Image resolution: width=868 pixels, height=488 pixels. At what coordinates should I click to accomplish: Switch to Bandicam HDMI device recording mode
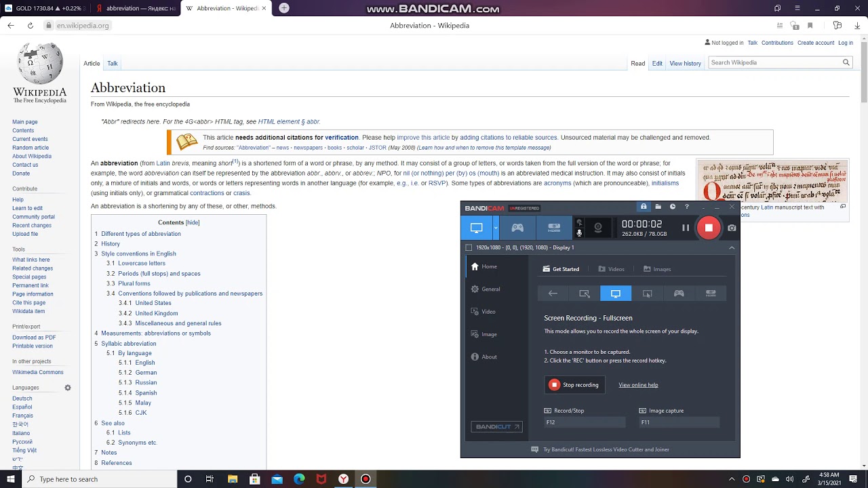[x=554, y=228]
